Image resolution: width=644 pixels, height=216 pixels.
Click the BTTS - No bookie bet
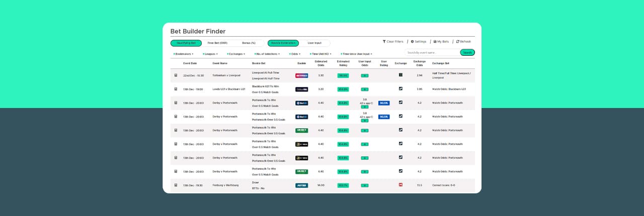pyautogui.click(x=258, y=188)
